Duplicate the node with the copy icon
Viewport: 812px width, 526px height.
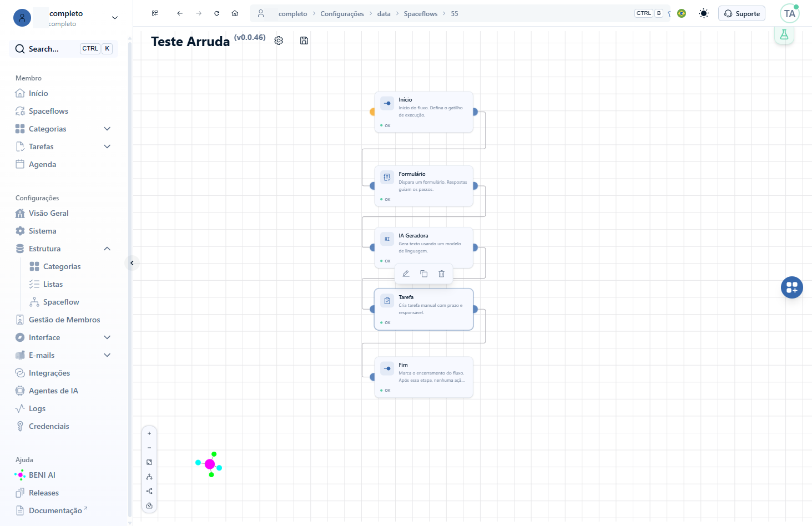[x=423, y=274]
